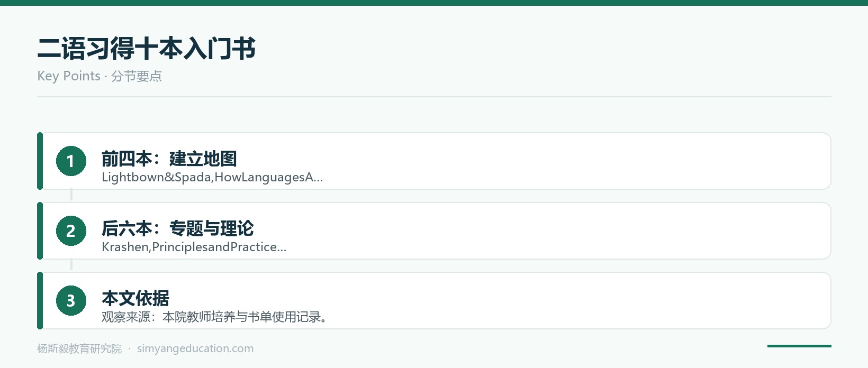Select the heading 前四本：建立地图
The height and width of the screenshot is (368, 868).
(169, 159)
